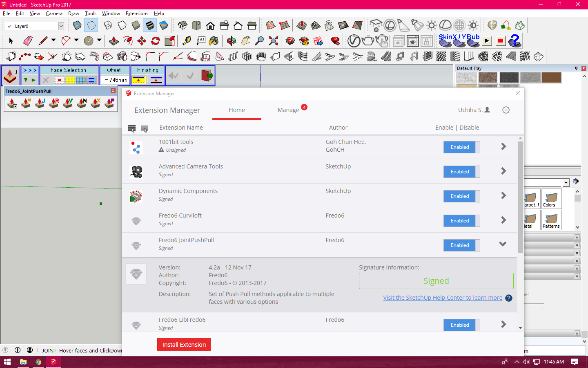Open the Layer0 dropdown
This screenshot has height=368, width=588.
(x=61, y=26)
